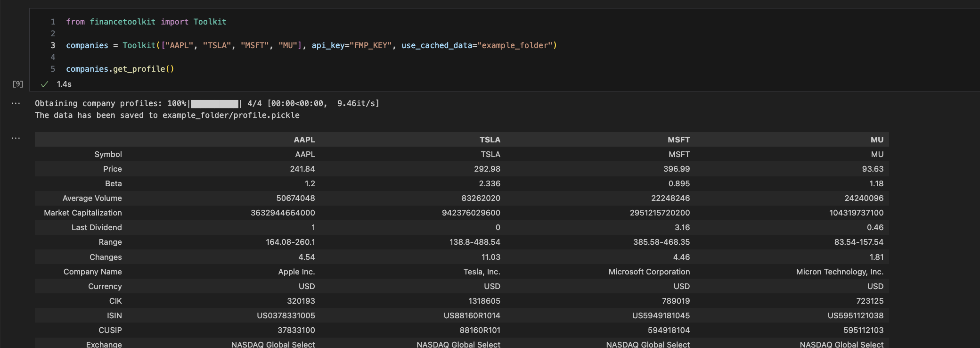Click the Micron Technology, Inc. cell
The width and height of the screenshot is (980, 348).
(840, 272)
